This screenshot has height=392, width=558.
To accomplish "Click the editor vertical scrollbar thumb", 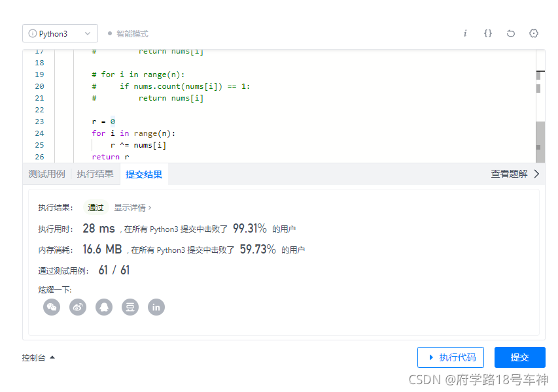I will [540, 142].
